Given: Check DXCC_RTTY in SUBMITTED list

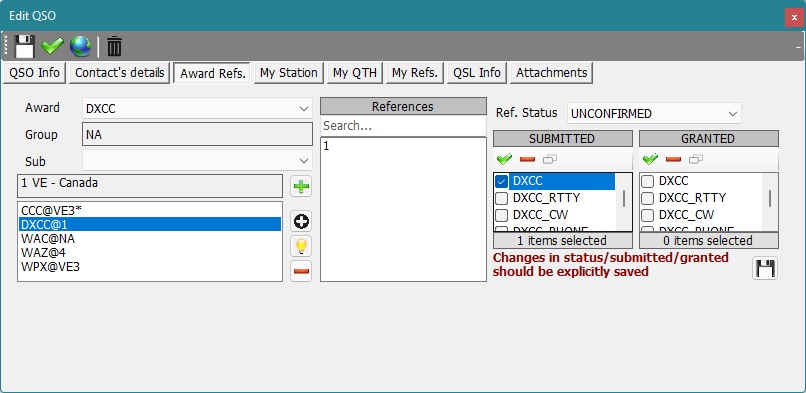Looking at the screenshot, I should pos(502,198).
